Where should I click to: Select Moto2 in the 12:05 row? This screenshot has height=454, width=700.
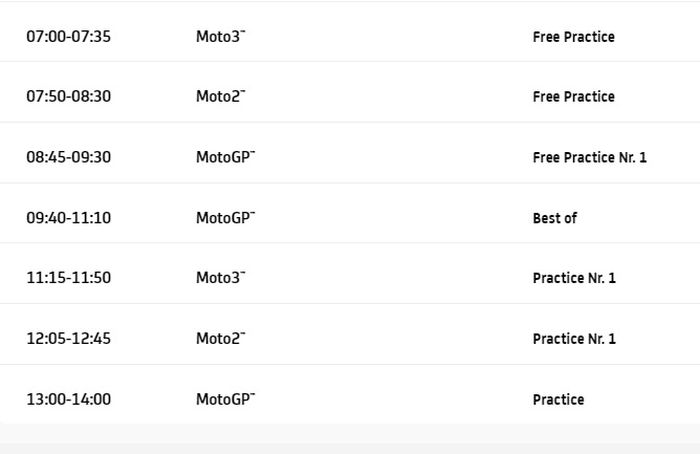coord(220,339)
